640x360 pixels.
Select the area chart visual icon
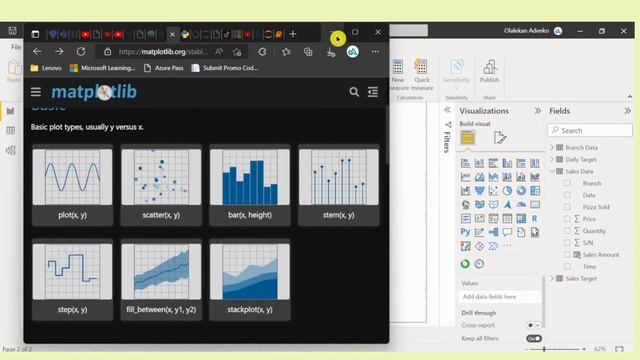tap(479, 177)
